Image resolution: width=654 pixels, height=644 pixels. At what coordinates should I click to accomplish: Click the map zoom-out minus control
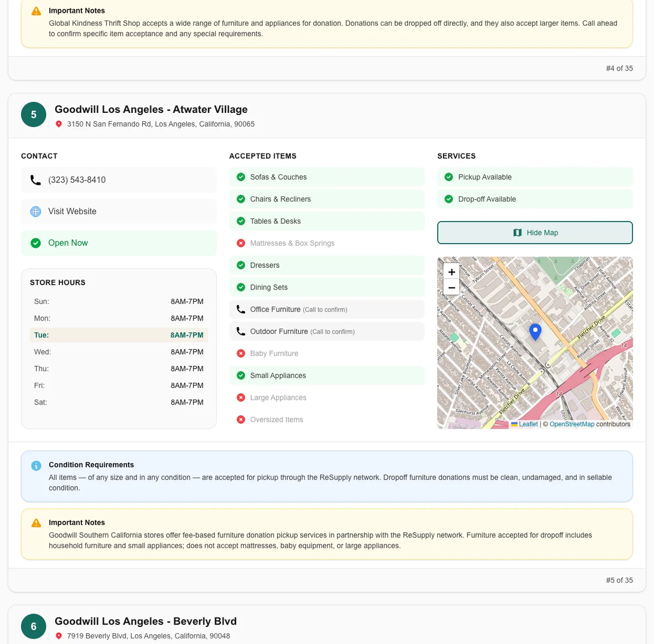(x=451, y=287)
